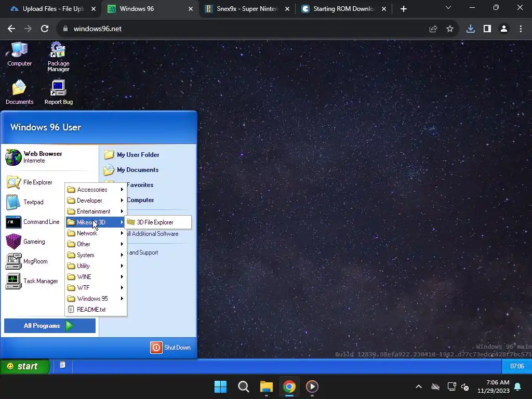Open README.txt in programs list
Screen dimensions: 532x399
[96, 310]
